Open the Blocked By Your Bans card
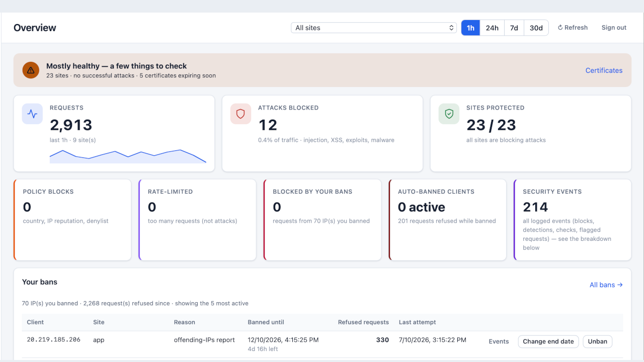644x362 pixels. (x=323, y=220)
